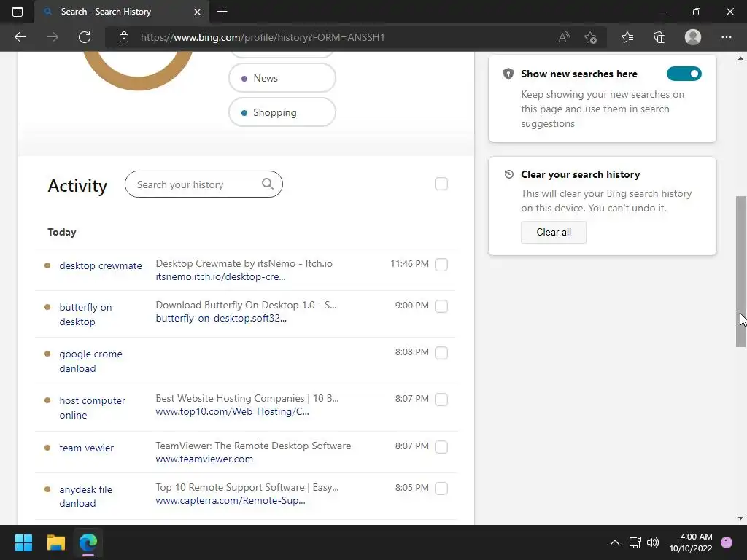Open the tab actions menu icon

(x=18, y=12)
